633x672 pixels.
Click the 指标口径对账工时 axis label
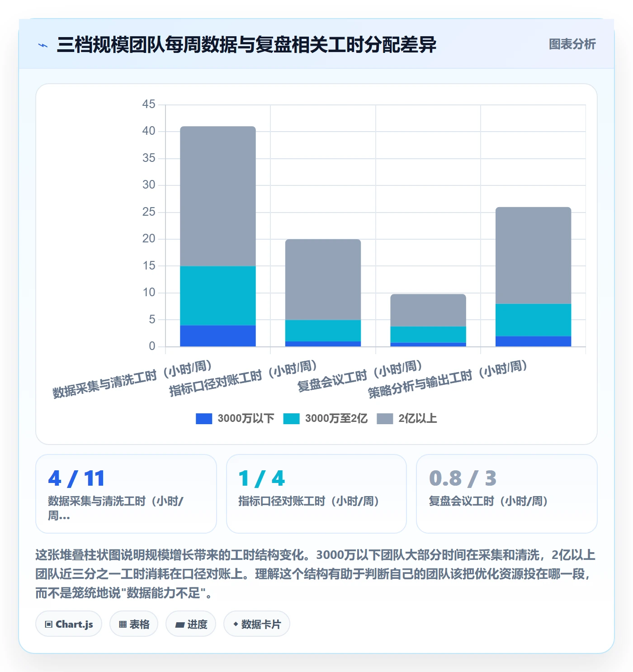pyautogui.click(x=243, y=379)
